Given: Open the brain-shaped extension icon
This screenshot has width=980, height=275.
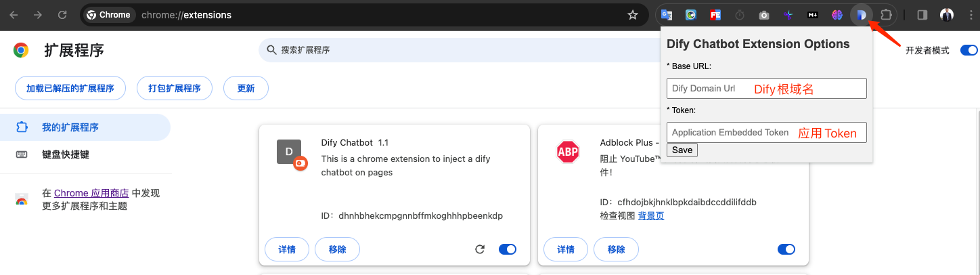Looking at the screenshot, I should click(837, 15).
